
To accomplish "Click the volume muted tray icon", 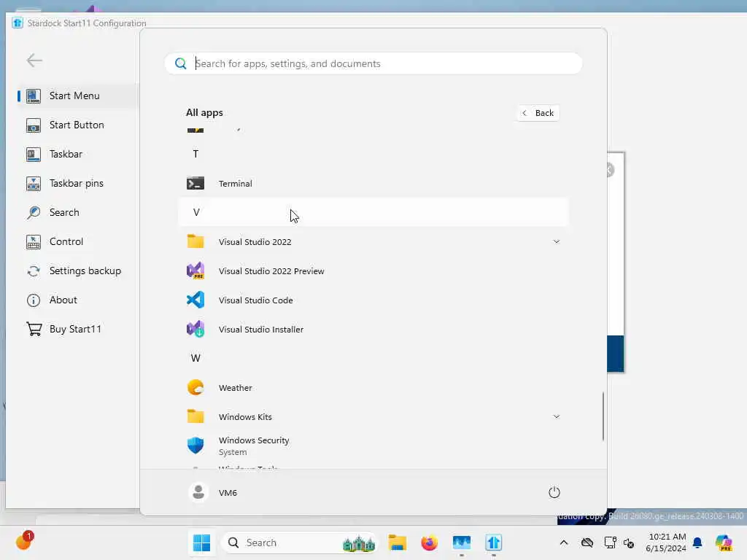I will pyautogui.click(x=629, y=542).
